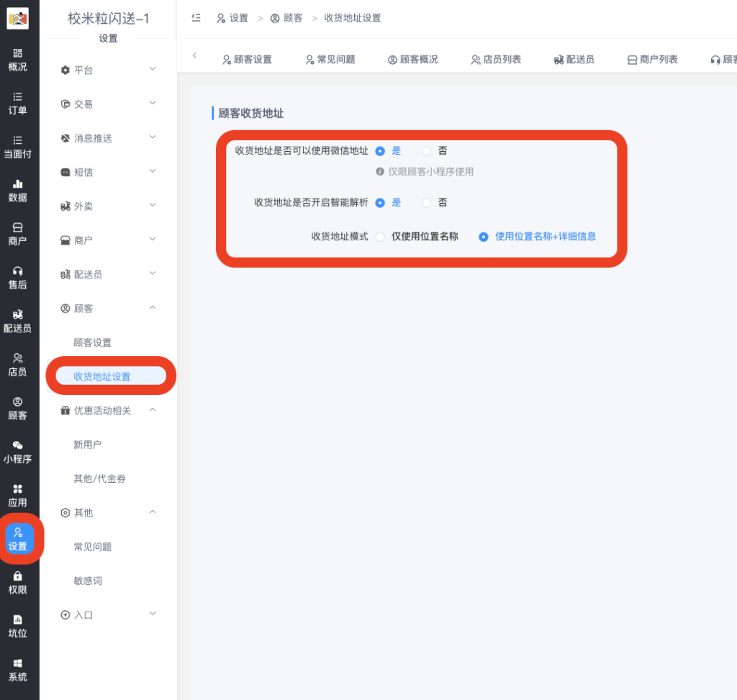Open the 小程序 mini-program section

(18, 452)
